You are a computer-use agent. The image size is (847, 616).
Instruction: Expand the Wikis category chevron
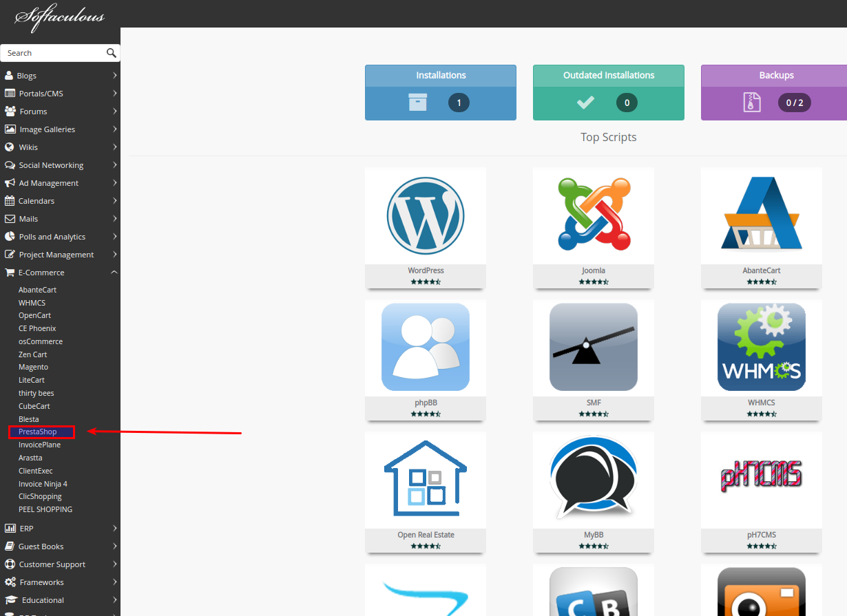coord(114,147)
